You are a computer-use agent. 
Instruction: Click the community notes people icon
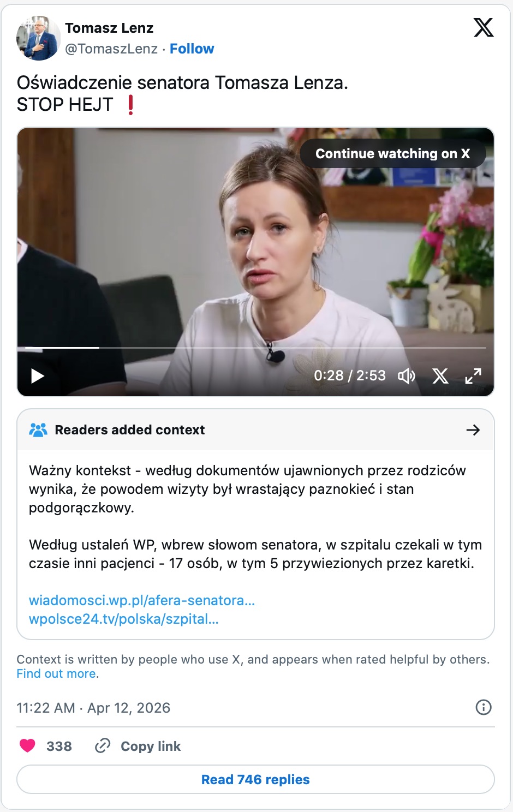click(x=38, y=430)
